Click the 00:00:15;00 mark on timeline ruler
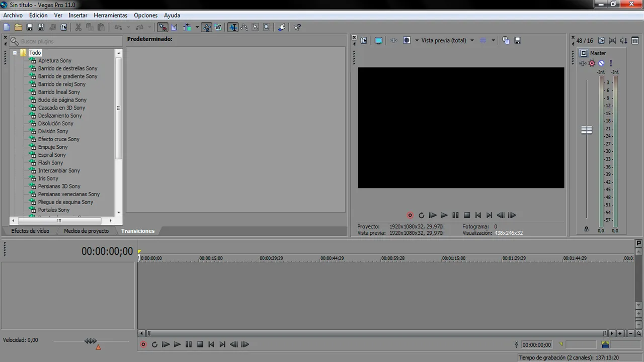644x362 pixels. point(211,258)
